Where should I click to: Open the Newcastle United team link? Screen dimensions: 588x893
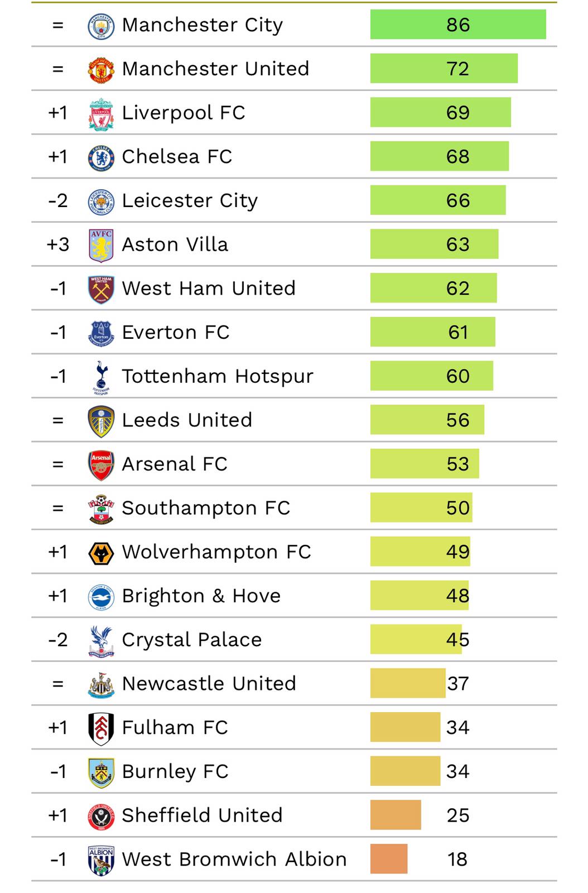tap(209, 684)
